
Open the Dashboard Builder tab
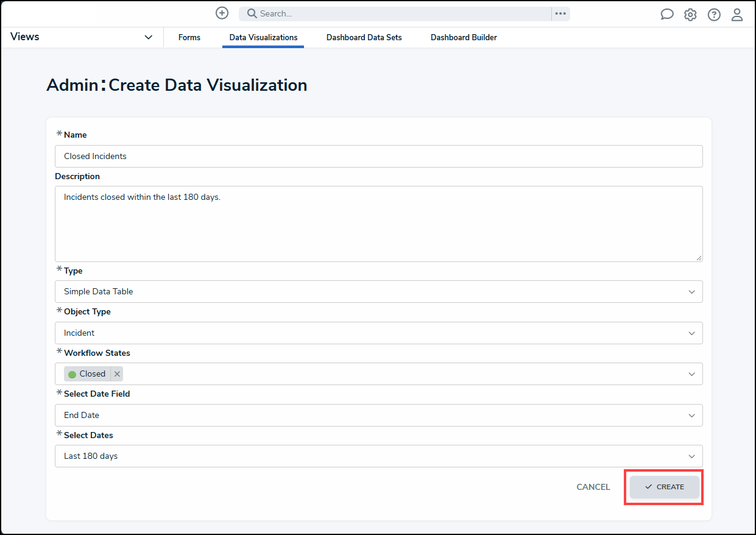pyautogui.click(x=464, y=38)
